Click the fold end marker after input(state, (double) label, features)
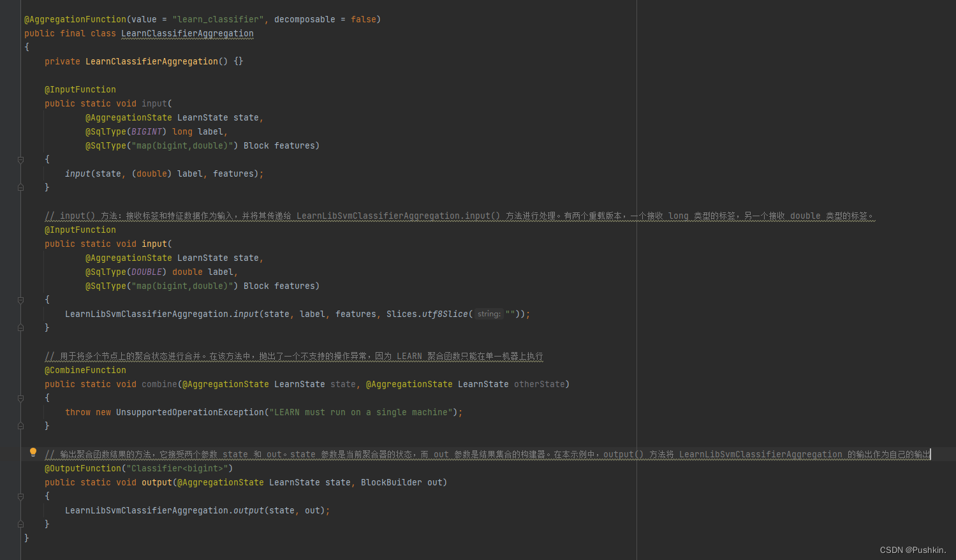Image resolution: width=956 pixels, height=560 pixels. pyautogui.click(x=20, y=188)
